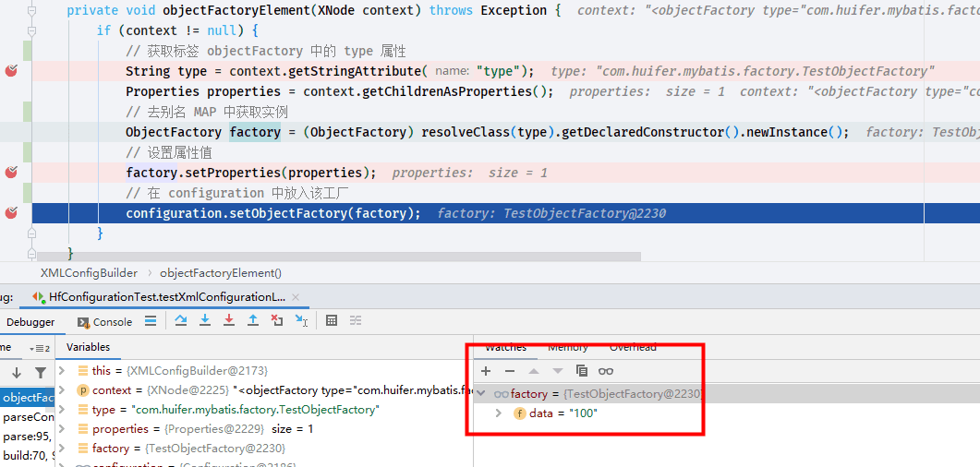This screenshot has height=467, width=980.
Task: Add a new watch with plus icon
Action: [x=486, y=371]
